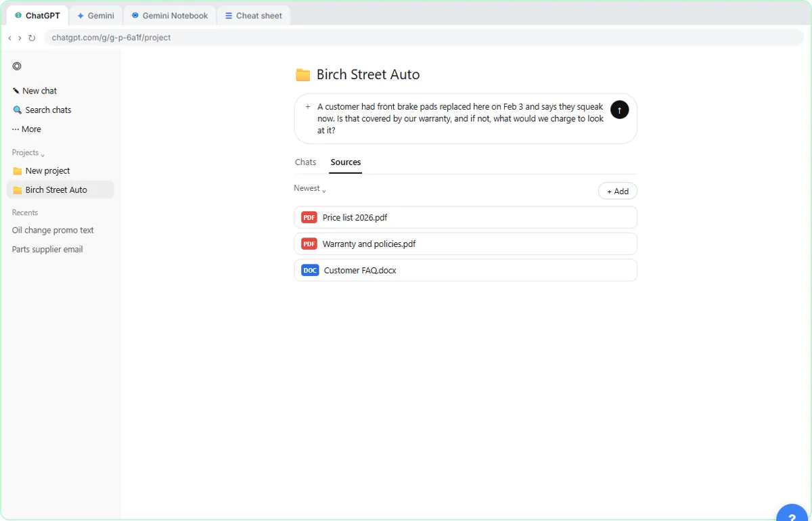
Task: Open Birch Street Auto project in sidebar
Action: point(60,190)
